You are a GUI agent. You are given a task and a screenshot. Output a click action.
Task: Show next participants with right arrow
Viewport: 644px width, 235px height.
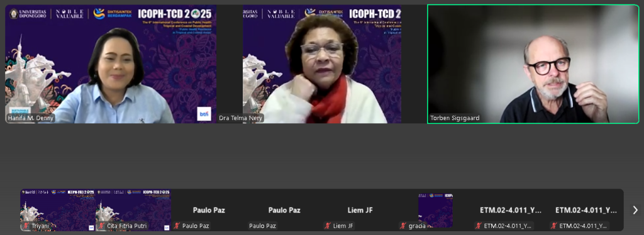pos(635,210)
